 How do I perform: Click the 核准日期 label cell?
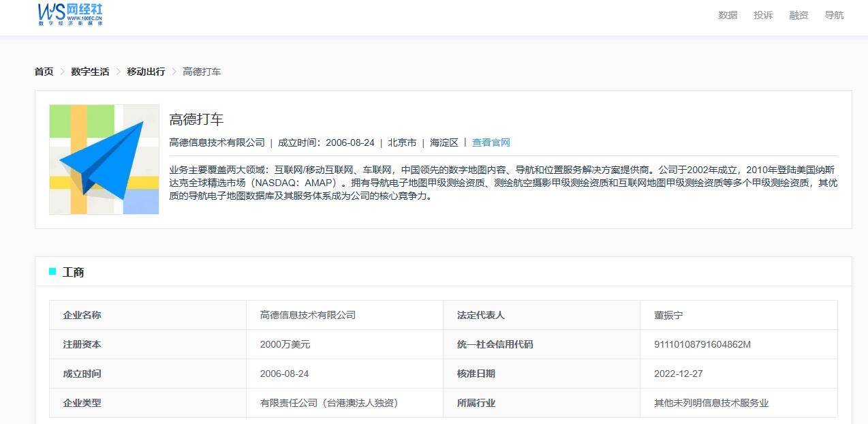pyautogui.click(x=542, y=374)
